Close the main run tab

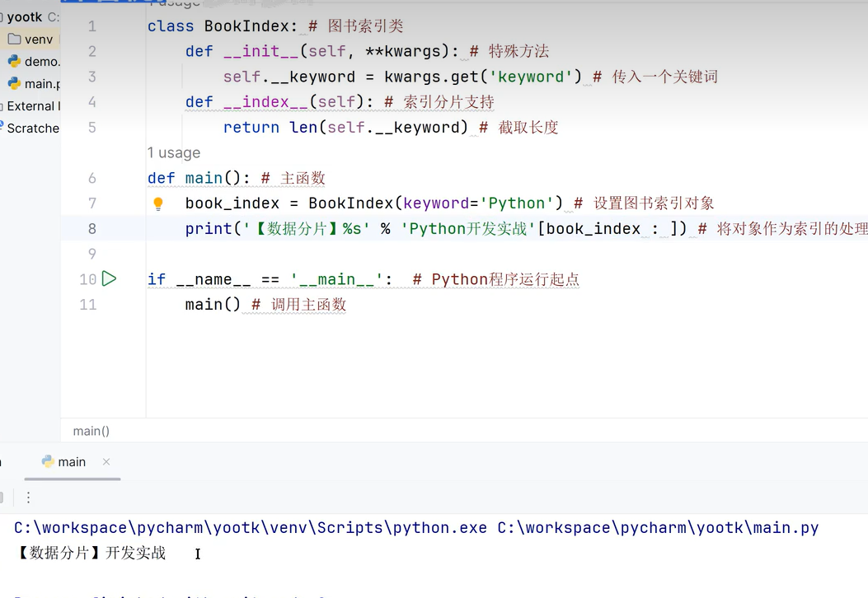106,461
